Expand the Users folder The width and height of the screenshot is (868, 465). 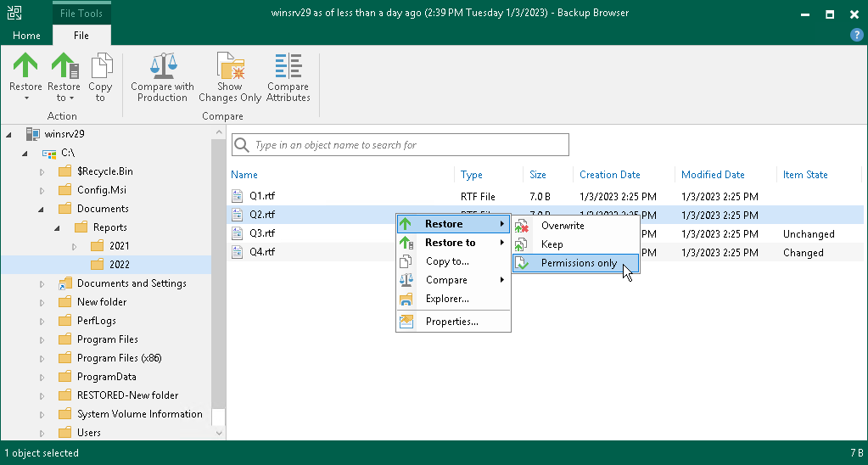pyautogui.click(x=42, y=433)
